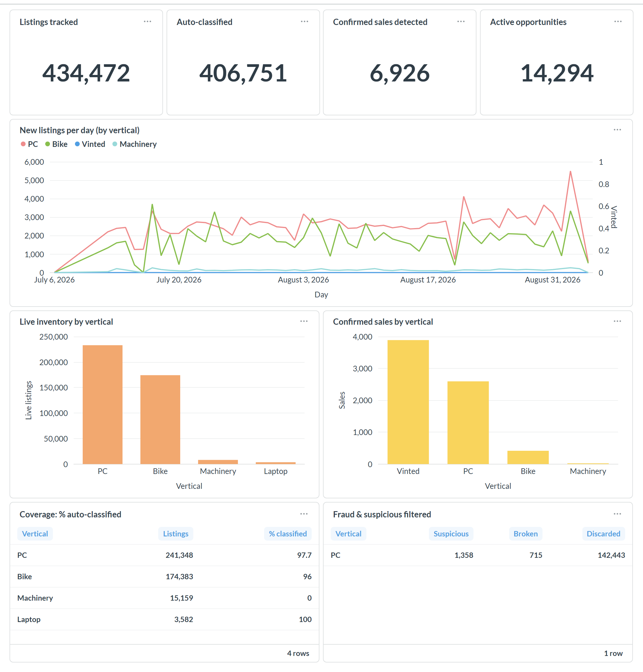Open Confirmed sales detected card ellipsis menu
Image resolution: width=643 pixels, height=672 pixels.
tap(461, 22)
